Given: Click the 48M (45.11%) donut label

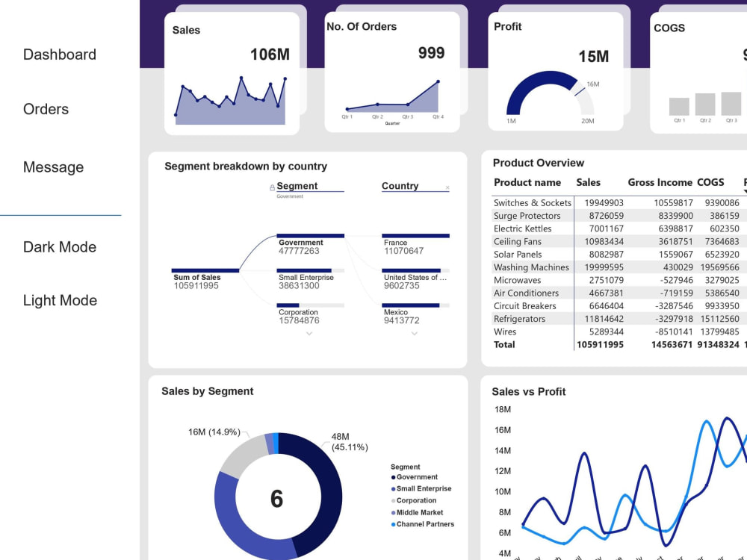Looking at the screenshot, I should point(349,442).
